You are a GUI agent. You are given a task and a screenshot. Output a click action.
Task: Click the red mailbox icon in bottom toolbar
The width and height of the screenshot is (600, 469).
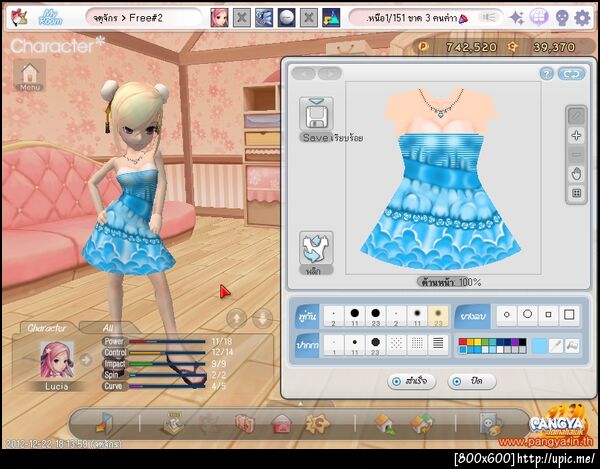coord(281,424)
